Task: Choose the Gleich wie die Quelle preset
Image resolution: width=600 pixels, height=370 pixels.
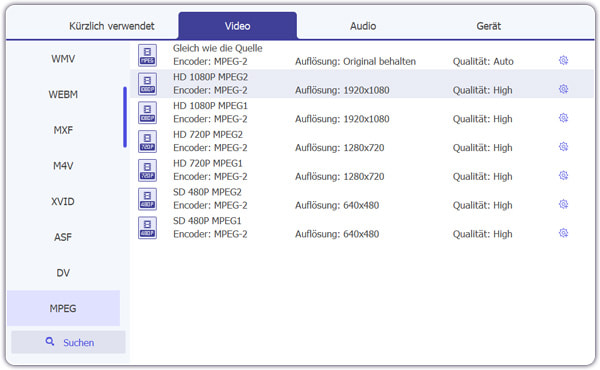Action: click(362, 55)
